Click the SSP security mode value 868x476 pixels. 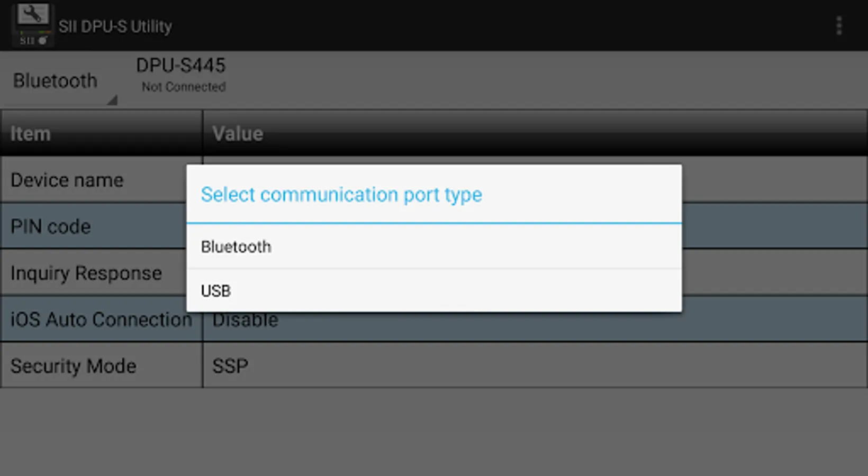pyautogui.click(x=230, y=366)
